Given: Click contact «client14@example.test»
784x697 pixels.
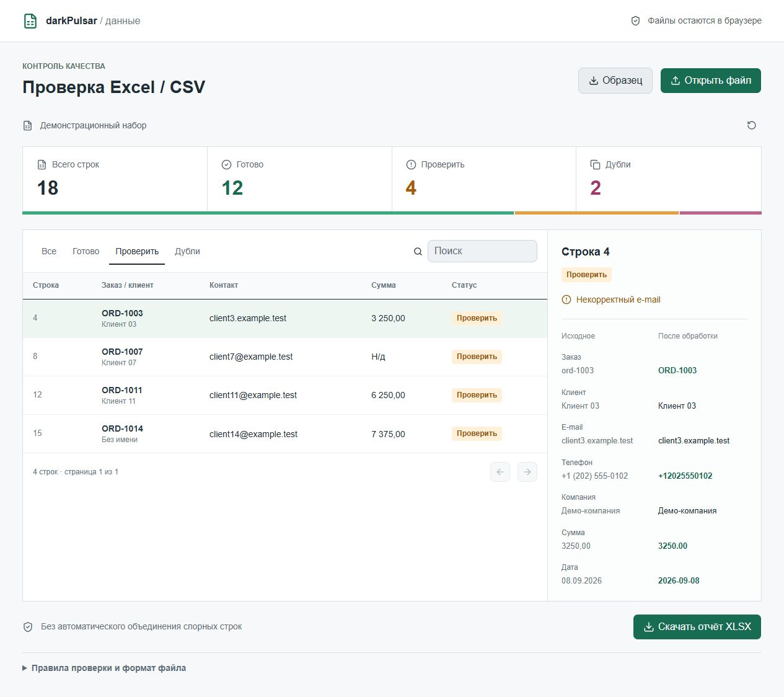Looking at the screenshot, I should coord(253,434).
